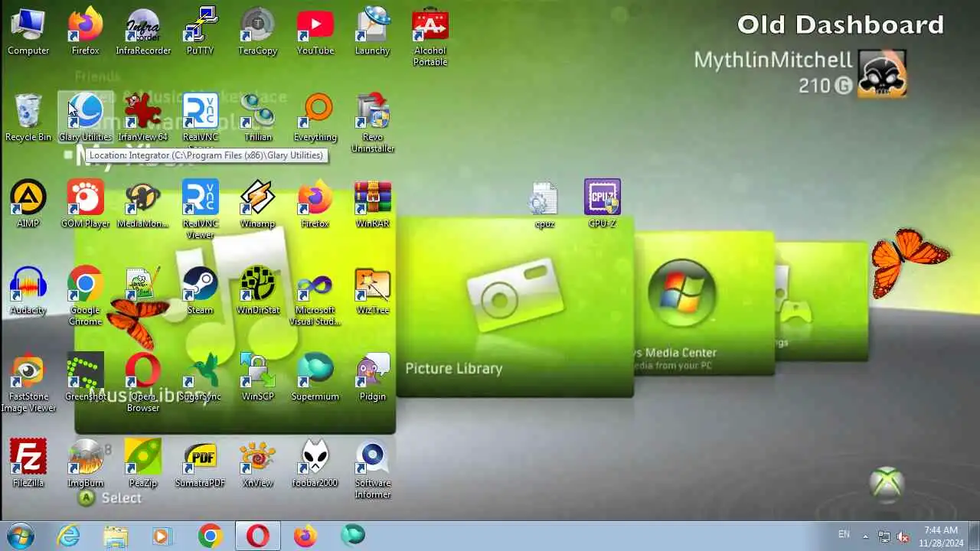Viewport: 980px width, 551px height.
Task: Launch the Greenshot shortcut
Action: pos(86,378)
